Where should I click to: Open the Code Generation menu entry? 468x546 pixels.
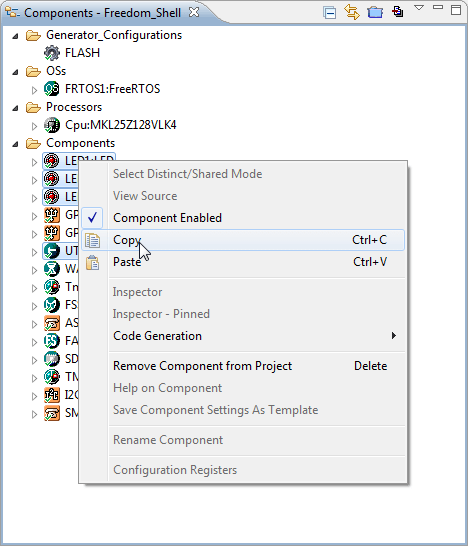pos(243,336)
